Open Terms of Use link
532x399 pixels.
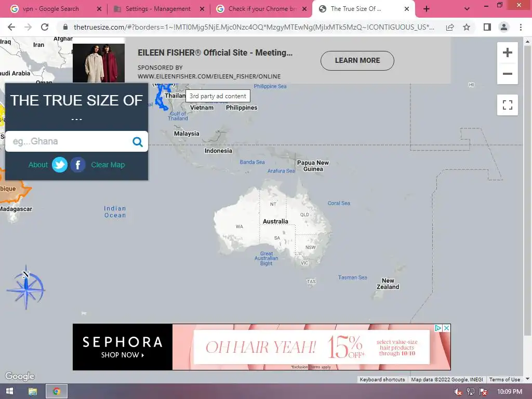(504, 379)
